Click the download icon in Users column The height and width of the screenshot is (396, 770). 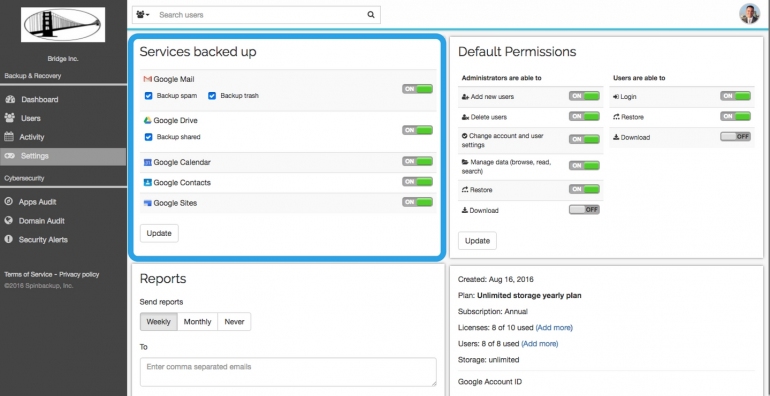(616, 138)
